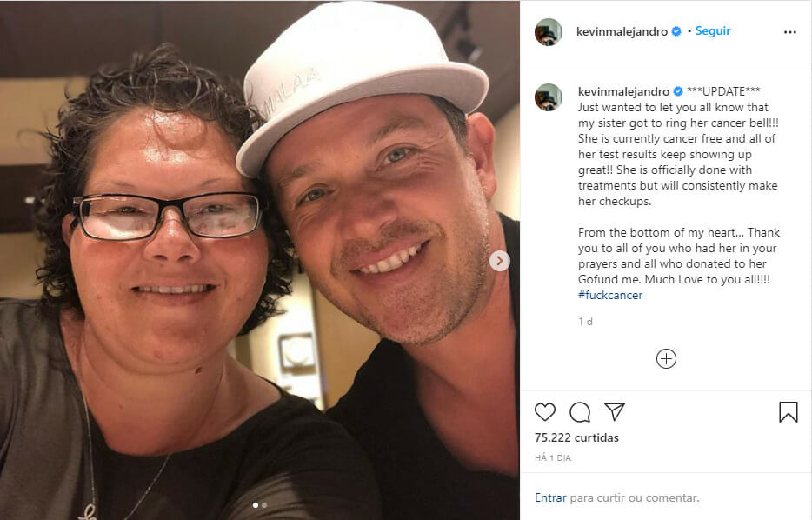Save the post with the bookmark icon
This screenshot has height=520, width=812.
click(x=789, y=412)
